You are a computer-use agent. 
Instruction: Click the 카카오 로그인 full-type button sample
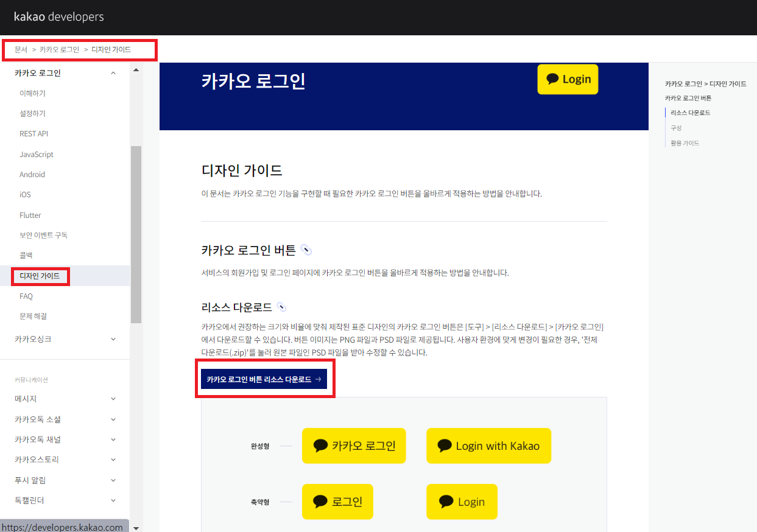(354, 446)
